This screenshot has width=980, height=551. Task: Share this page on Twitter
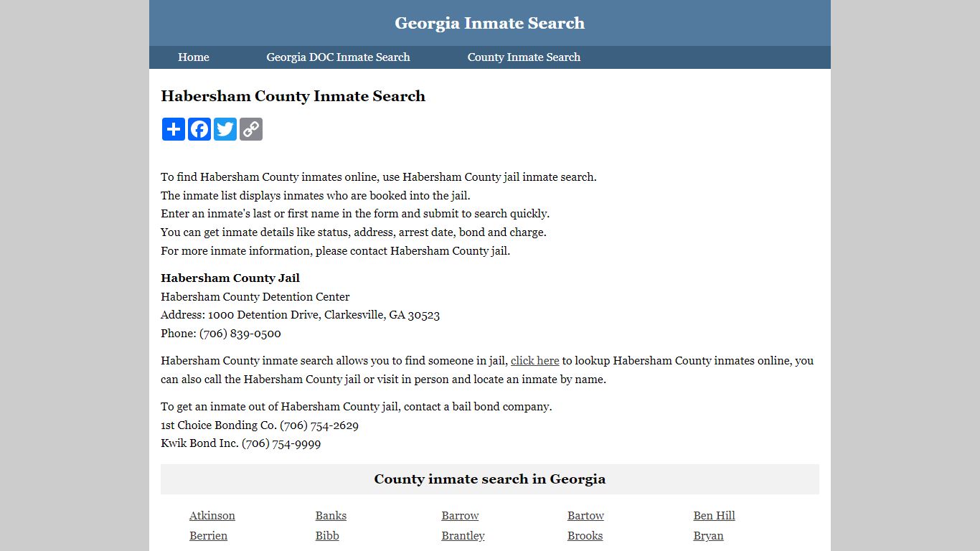[225, 129]
